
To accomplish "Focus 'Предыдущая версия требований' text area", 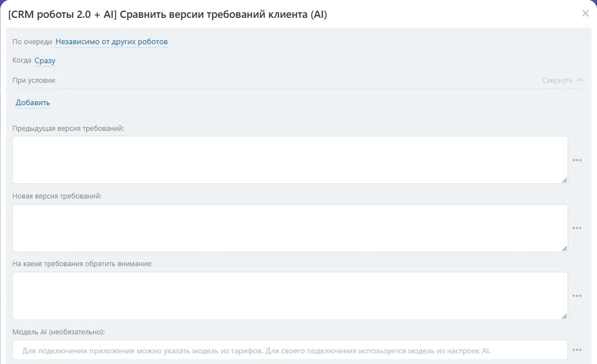I will click(x=290, y=160).
